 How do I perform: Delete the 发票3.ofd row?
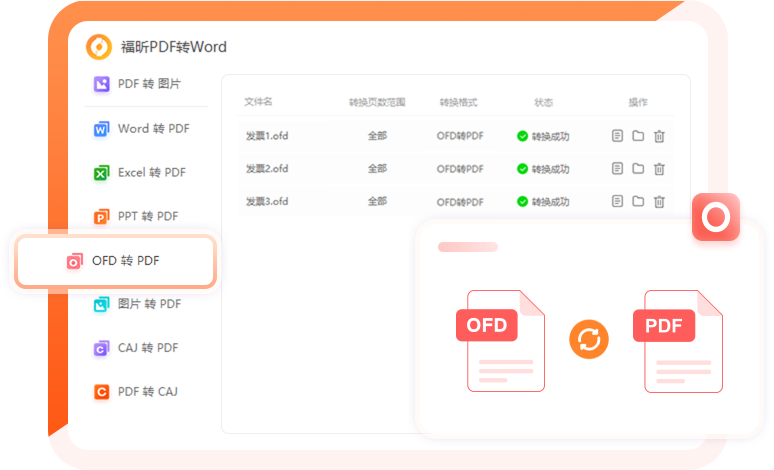click(x=659, y=201)
